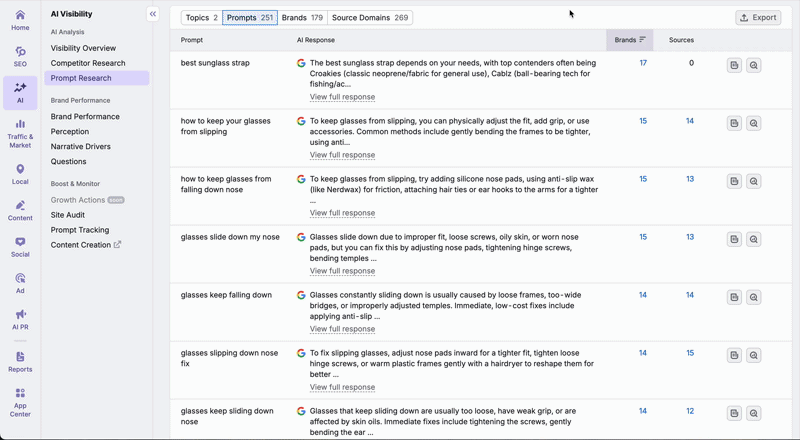800x440 pixels.
Task: Open Competitor Research in sidebar
Action: click(88, 63)
